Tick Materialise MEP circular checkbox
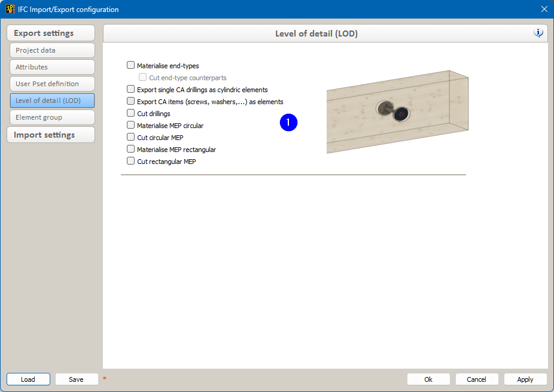This screenshot has height=392, width=554. tap(131, 125)
